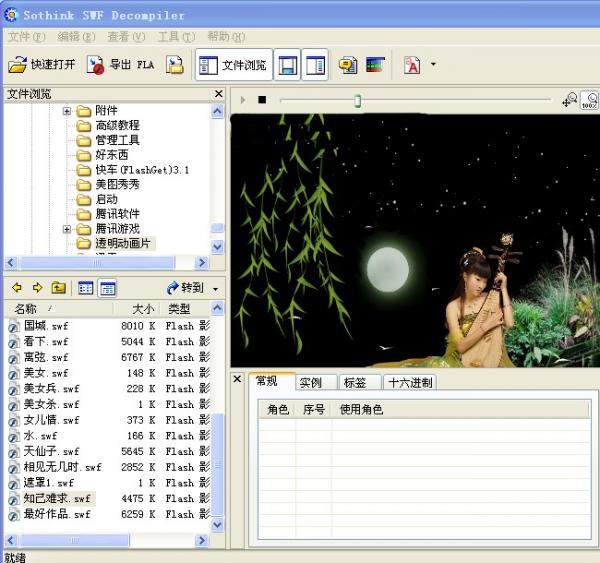This screenshot has height=563, width=600.
Task: Click the color bars movie toolbar icon
Action: pyautogui.click(x=375, y=65)
